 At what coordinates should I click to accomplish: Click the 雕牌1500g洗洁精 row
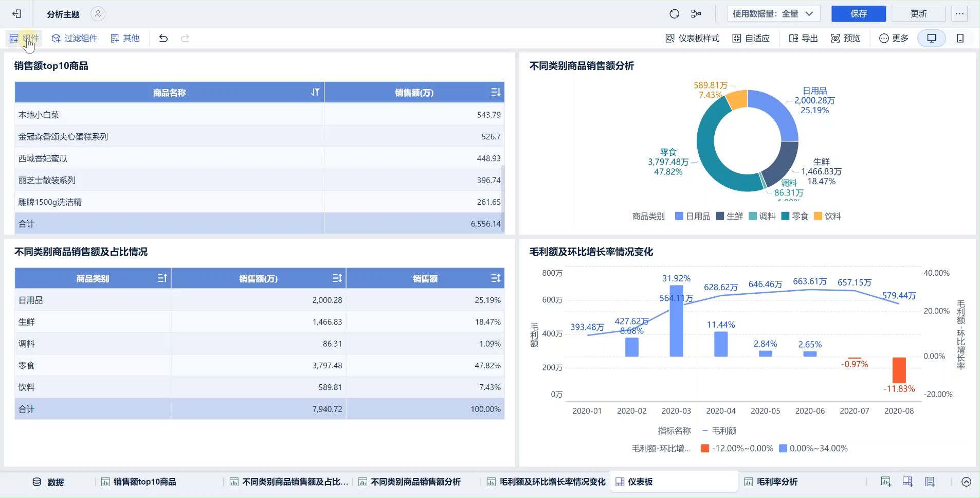pyautogui.click(x=259, y=202)
